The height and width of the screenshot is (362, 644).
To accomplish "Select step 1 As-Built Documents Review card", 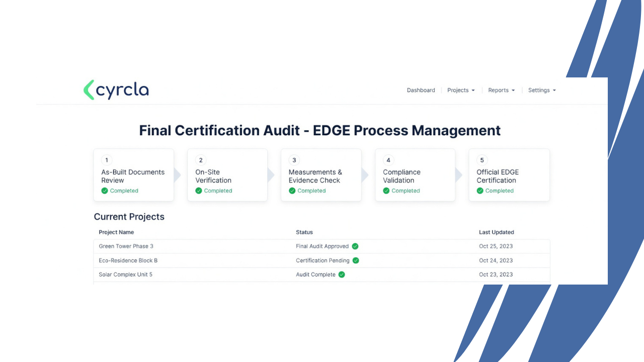I will coord(133,174).
